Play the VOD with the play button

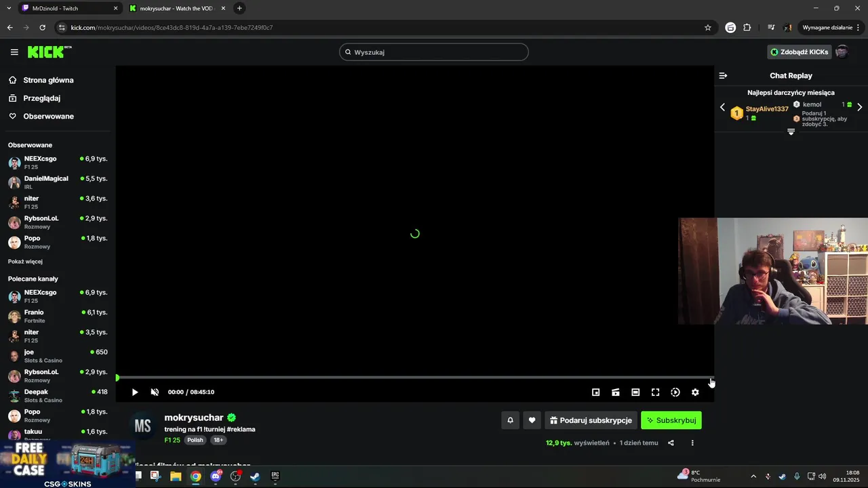[134, 392]
